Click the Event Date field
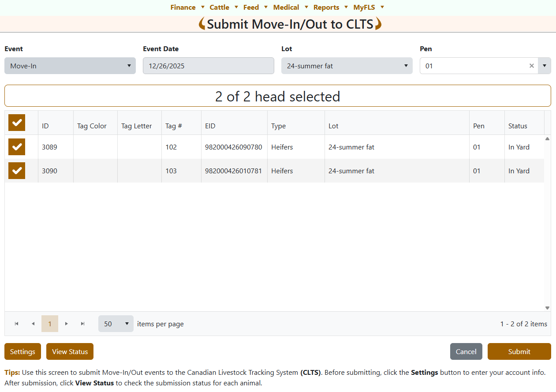Screen dimensions: 556x392 tap(208, 66)
